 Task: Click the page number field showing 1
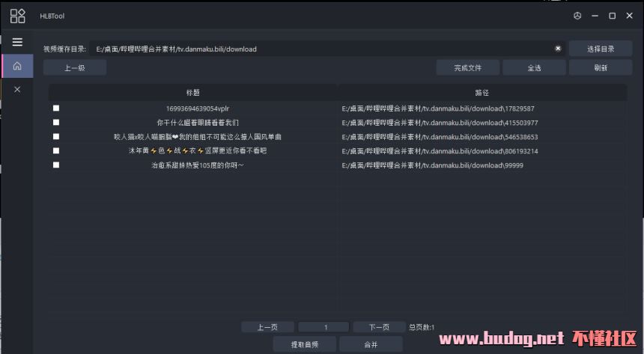tap(323, 327)
